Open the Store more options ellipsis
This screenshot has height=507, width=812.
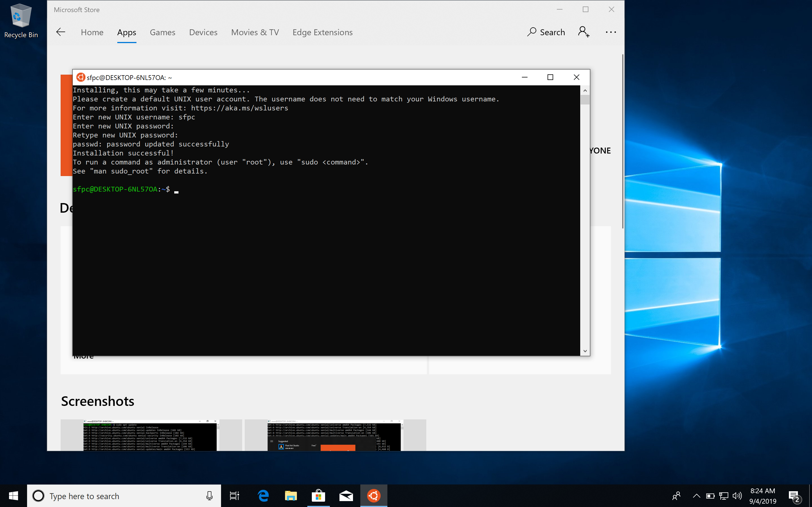tap(611, 32)
